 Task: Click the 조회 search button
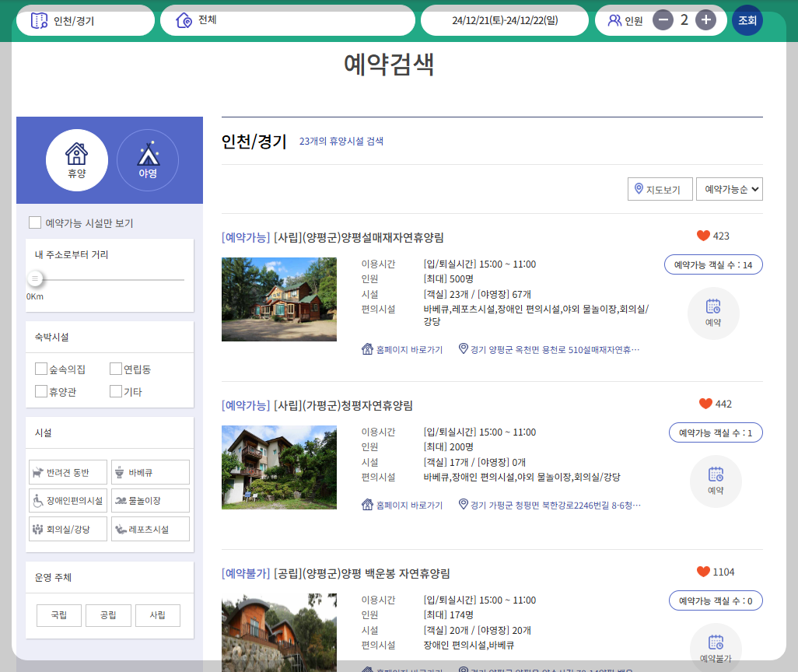pyautogui.click(x=747, y=20)
